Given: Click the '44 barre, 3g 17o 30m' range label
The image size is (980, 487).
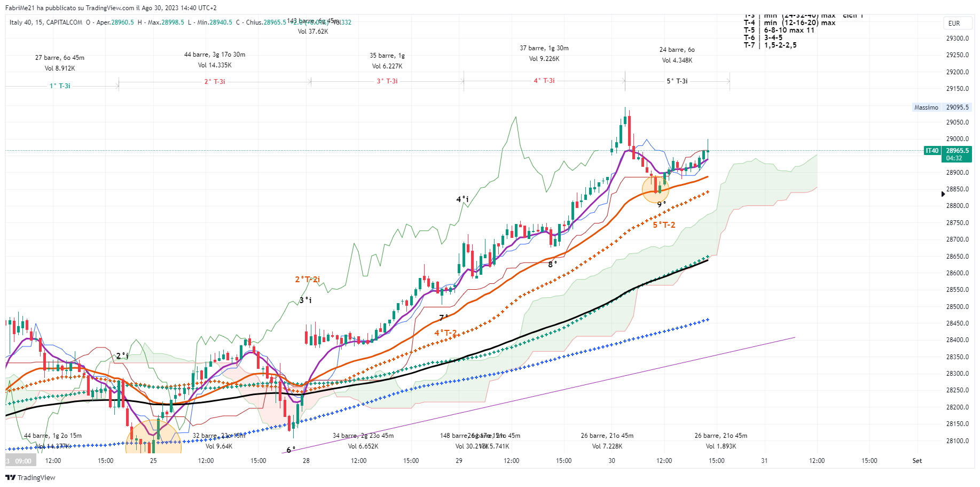Looking at the screenshot, I should click(x=215, y=55).
